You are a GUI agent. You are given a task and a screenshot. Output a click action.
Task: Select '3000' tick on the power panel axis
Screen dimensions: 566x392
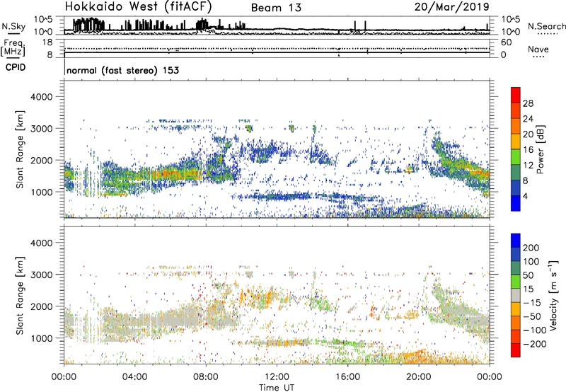[x=41, y=129]
